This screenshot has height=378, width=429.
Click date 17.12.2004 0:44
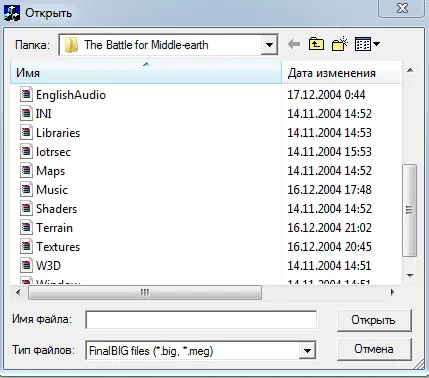coord(327,95)
